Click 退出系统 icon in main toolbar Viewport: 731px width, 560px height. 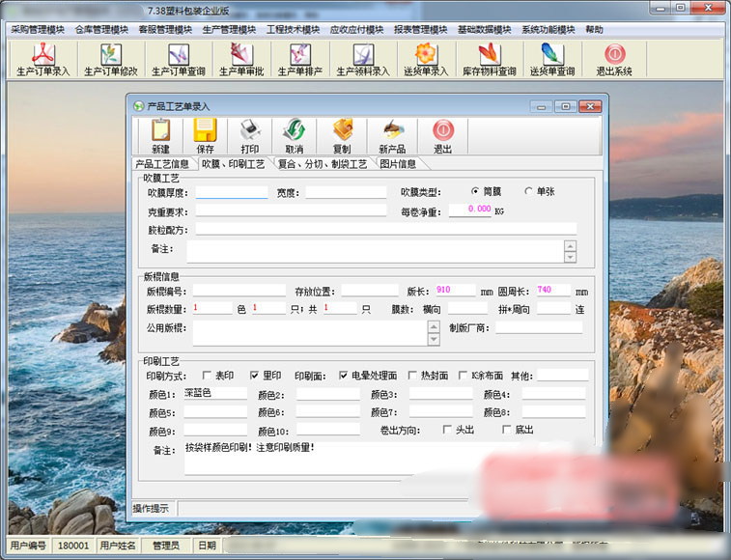click(614, 59)
